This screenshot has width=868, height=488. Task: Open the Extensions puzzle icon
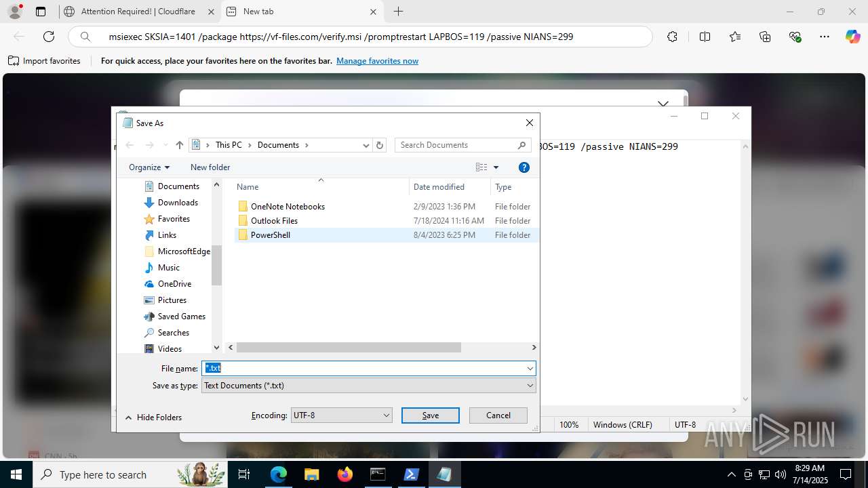(x=672, y=37)
